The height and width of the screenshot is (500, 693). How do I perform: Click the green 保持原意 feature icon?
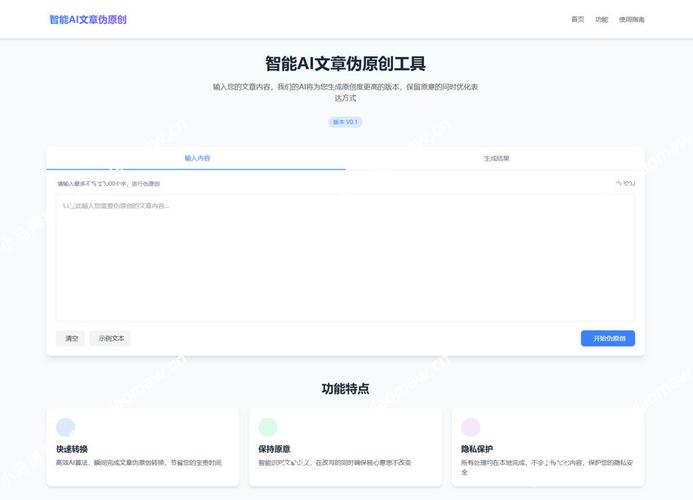click(268, 427)
